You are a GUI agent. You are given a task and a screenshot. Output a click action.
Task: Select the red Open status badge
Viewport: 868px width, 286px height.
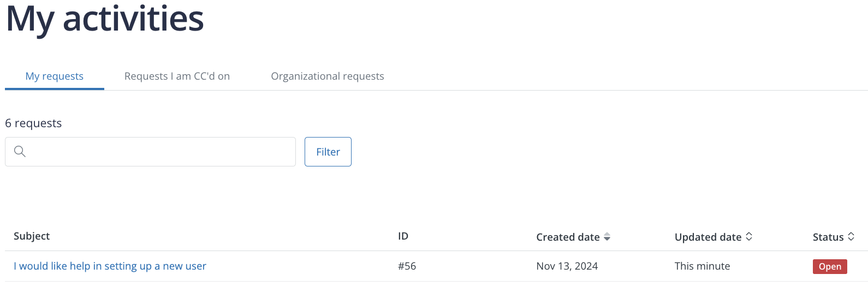(x=830, y=266)
